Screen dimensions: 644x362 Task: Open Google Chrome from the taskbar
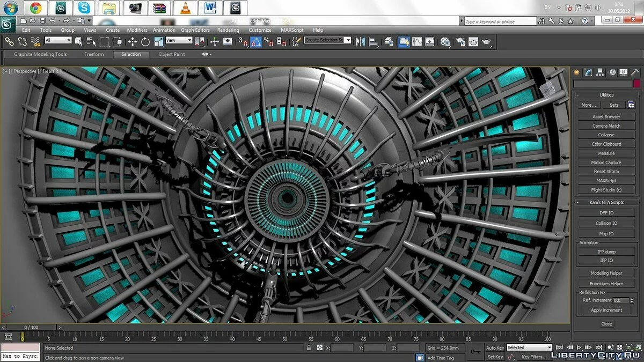point(36,8)
